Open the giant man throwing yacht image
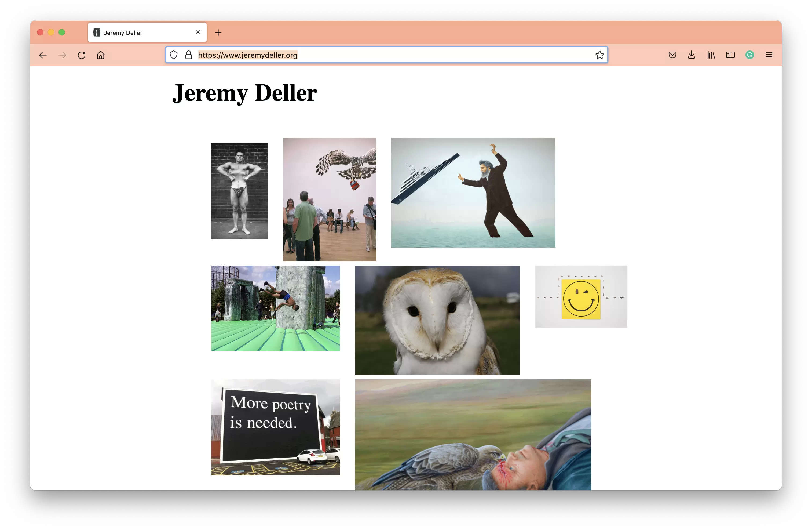This screenshot has height=530, width=812. pyautogui.click(x=473, y=193)
